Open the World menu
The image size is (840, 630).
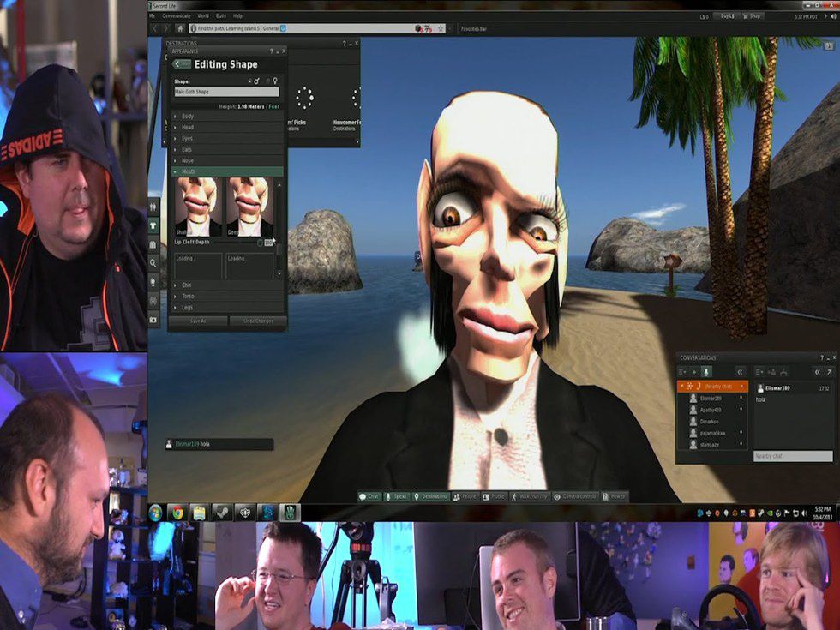click(x=203, y=15)
